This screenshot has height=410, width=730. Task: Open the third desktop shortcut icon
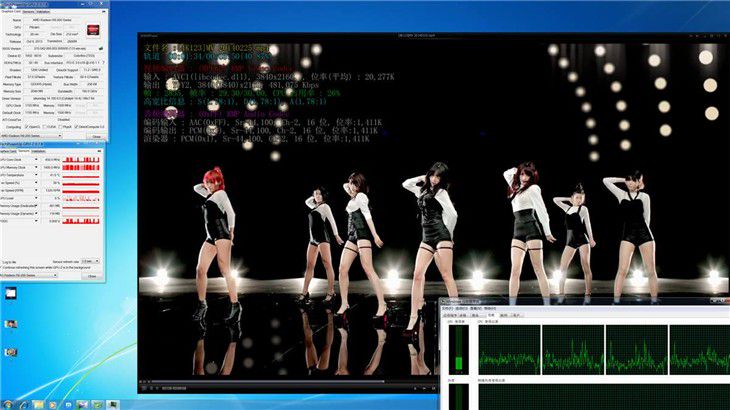10,352
